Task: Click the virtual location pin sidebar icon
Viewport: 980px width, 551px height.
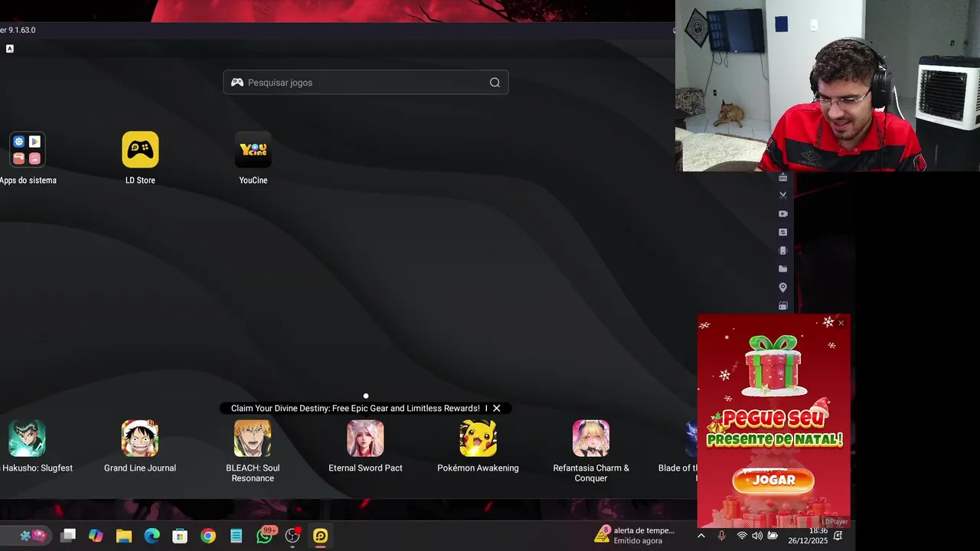Action: point(782,288)
